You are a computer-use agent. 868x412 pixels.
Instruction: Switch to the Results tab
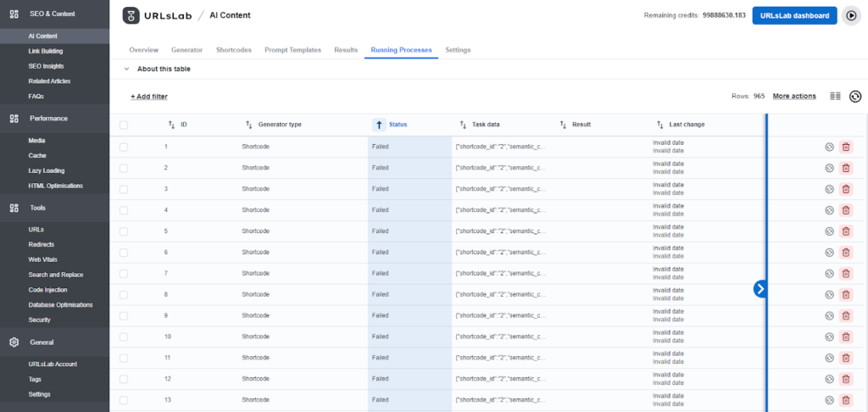pyautogui.click(x=346, y=50)
